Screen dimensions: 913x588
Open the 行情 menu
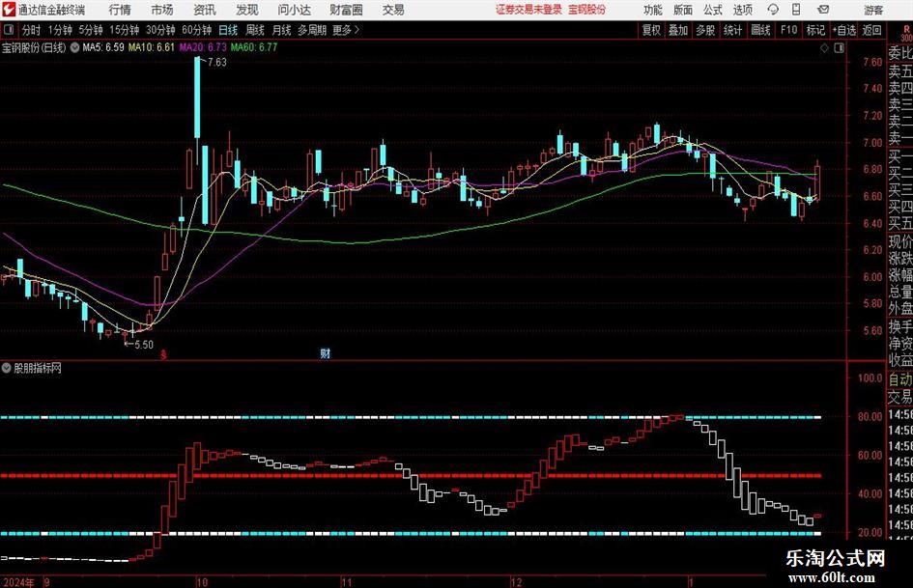point(120,10)
